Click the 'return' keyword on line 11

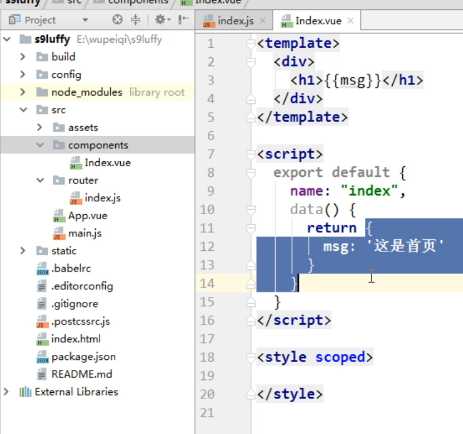[x=331, y=228]
